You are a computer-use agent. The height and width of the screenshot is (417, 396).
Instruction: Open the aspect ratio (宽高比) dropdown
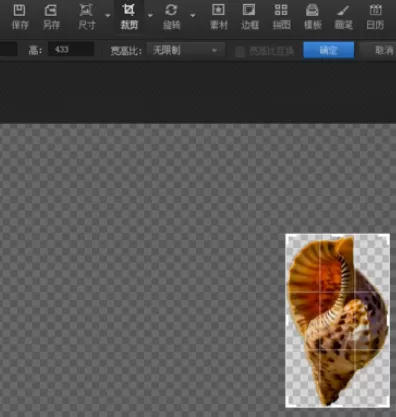(x=185, y=50)
